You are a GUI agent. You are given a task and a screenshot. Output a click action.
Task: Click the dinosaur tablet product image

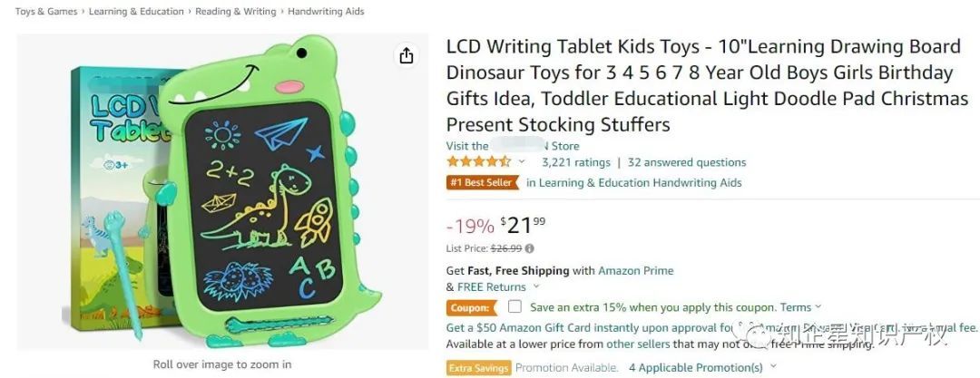coord(222,190)
